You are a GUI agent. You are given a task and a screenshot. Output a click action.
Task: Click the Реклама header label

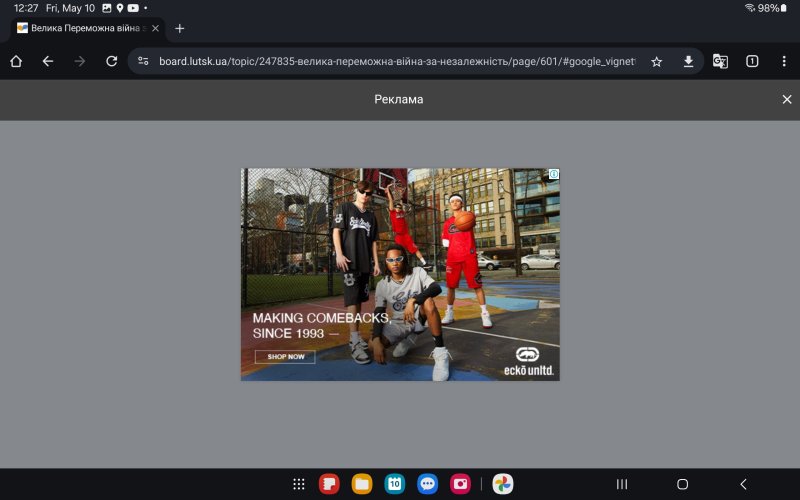(398, 99)
